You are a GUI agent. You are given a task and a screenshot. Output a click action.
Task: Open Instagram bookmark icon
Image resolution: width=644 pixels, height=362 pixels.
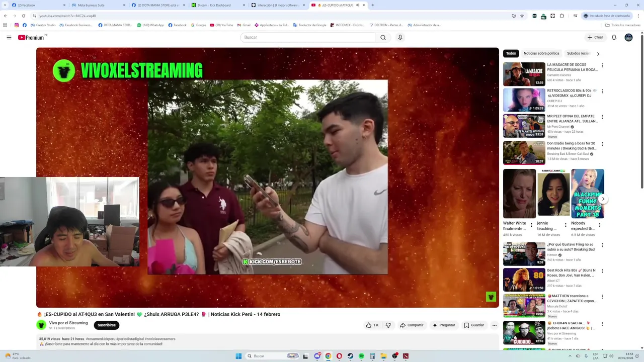point(17,25)
